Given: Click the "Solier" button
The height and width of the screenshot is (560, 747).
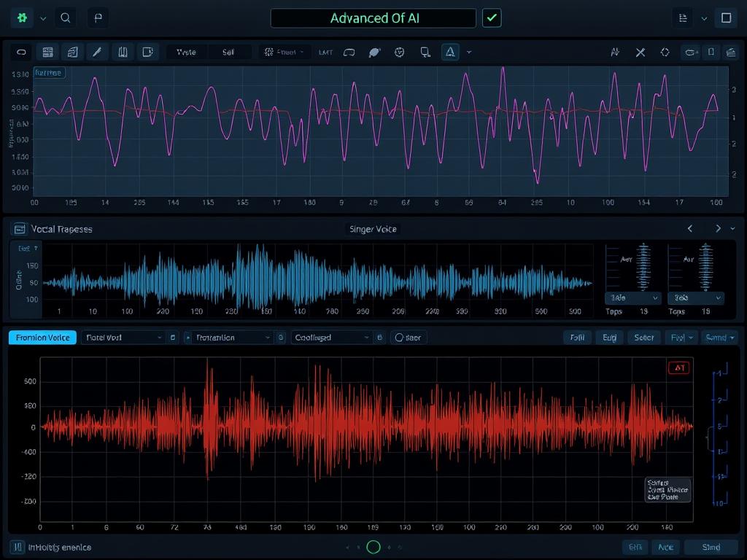Looking at the screenshot, I should click(x=644, y=338).
